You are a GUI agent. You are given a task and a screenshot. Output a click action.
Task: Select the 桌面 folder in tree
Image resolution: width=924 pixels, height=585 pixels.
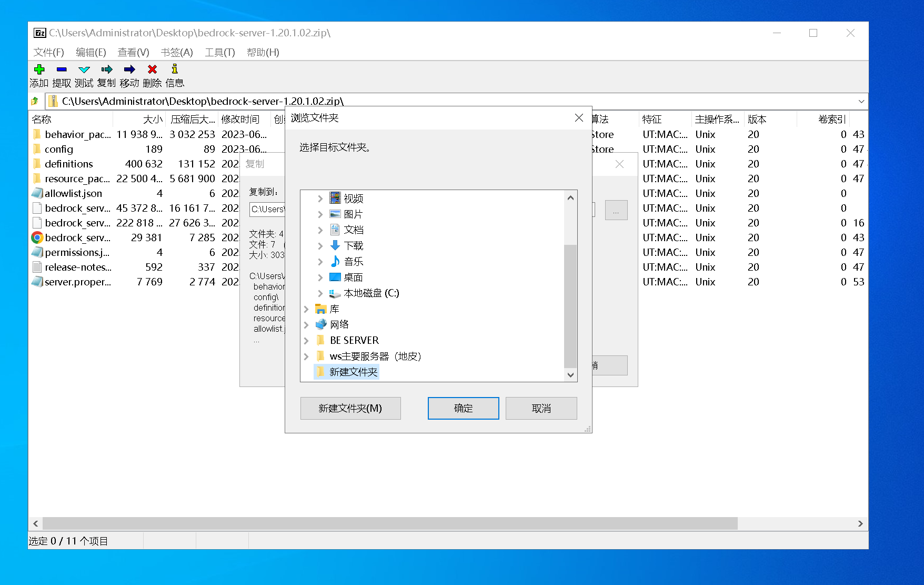(x=353, y=277)
